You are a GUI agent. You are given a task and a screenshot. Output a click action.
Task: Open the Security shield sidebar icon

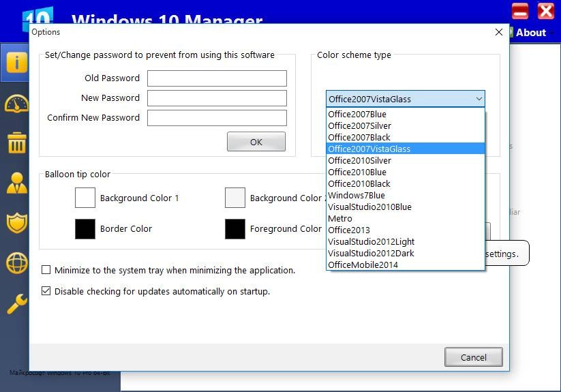[x=16, y=223]
